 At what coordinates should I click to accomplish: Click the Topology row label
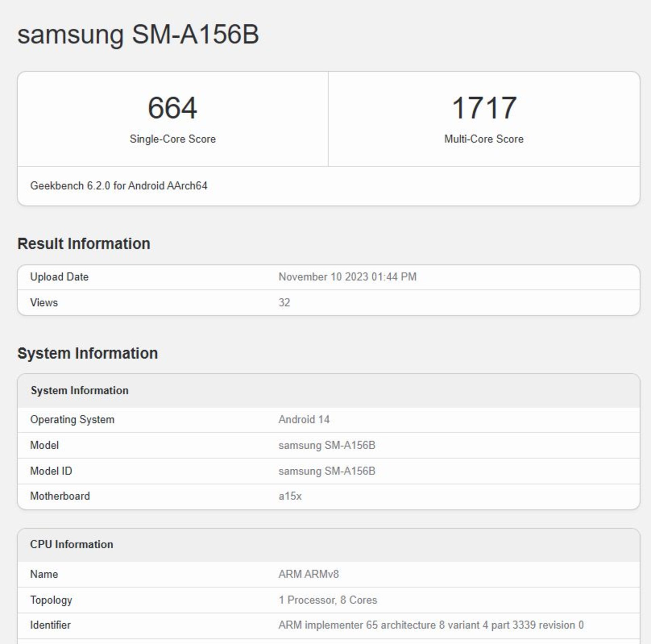(51, 600)
